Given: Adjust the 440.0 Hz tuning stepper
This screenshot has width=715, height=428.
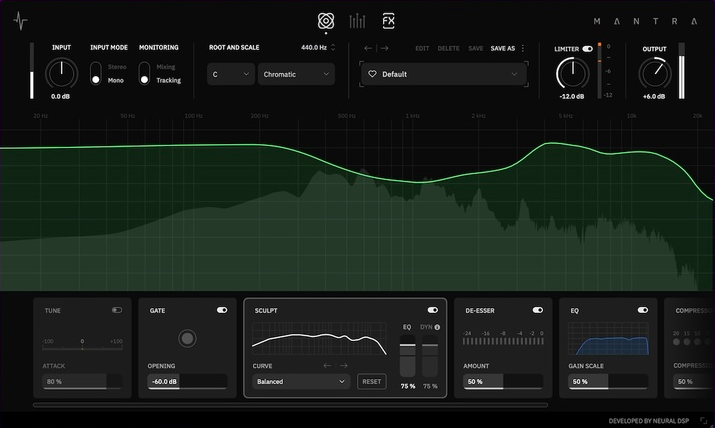Looking at the screenshot, I should (x=333, y=47).
